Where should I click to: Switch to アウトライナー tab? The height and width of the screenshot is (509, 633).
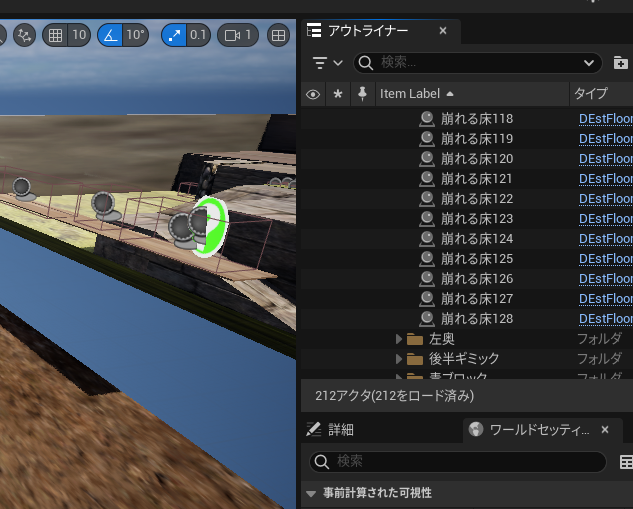coord(368,31)
